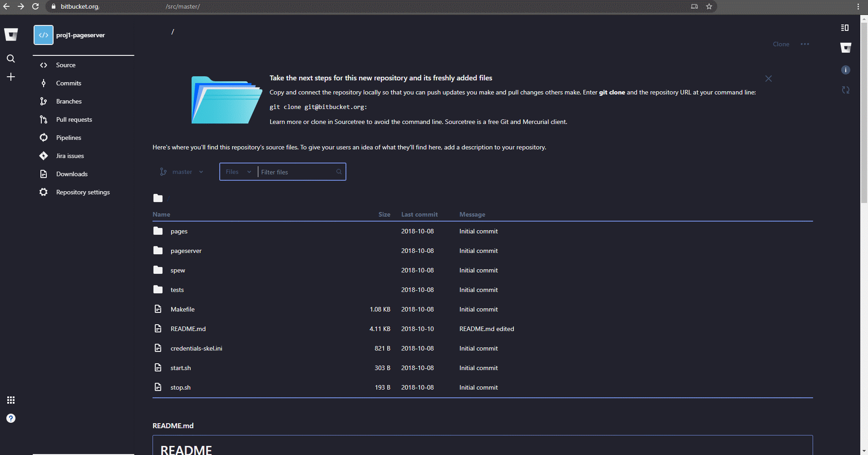Open the more actions (...) menu
Viewport: 868px width, 455px height.
[804, 44]
